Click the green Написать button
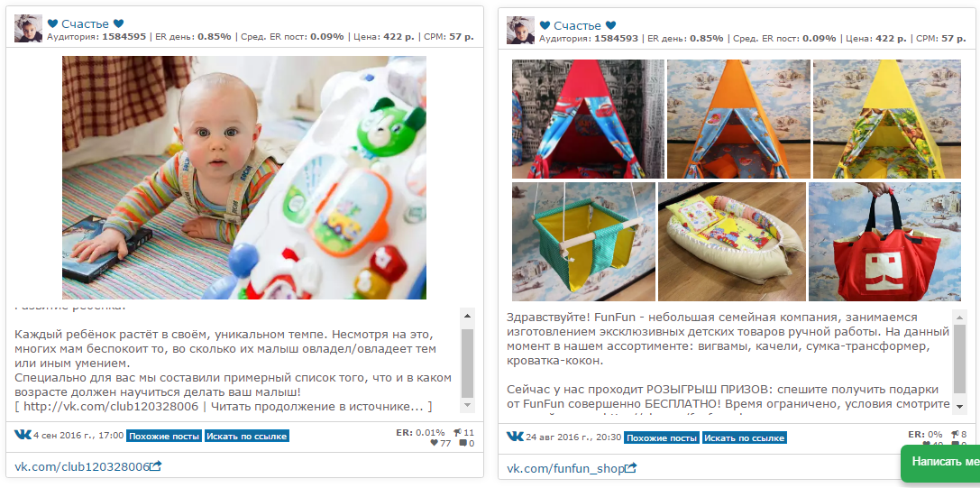Viewport: 980px width, 488px height. 940,462
